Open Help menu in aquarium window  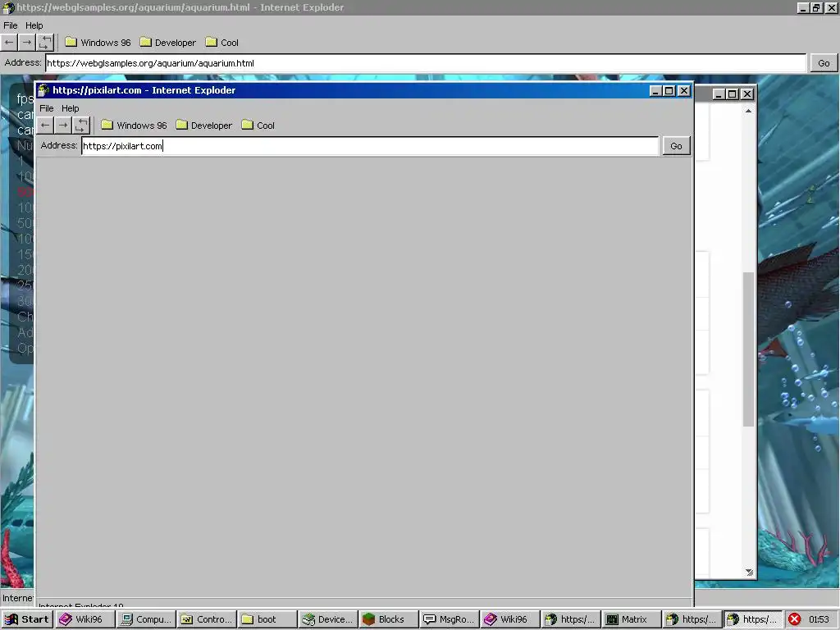[x=34, y=25]
